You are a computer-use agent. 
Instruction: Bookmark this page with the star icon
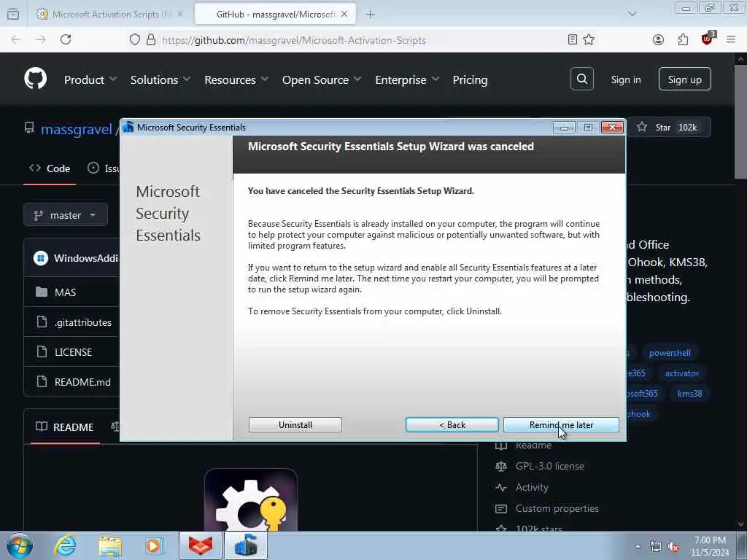click(x=589, y=39)
